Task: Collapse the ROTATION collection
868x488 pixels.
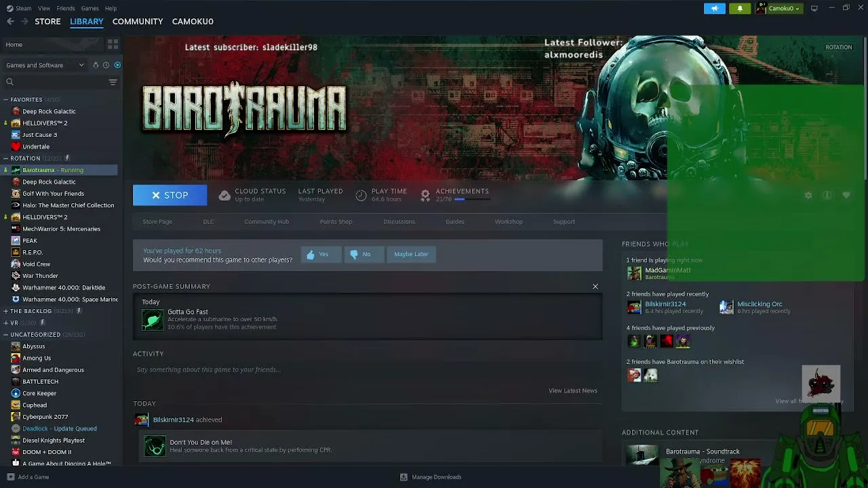Action: click(6, 159)
